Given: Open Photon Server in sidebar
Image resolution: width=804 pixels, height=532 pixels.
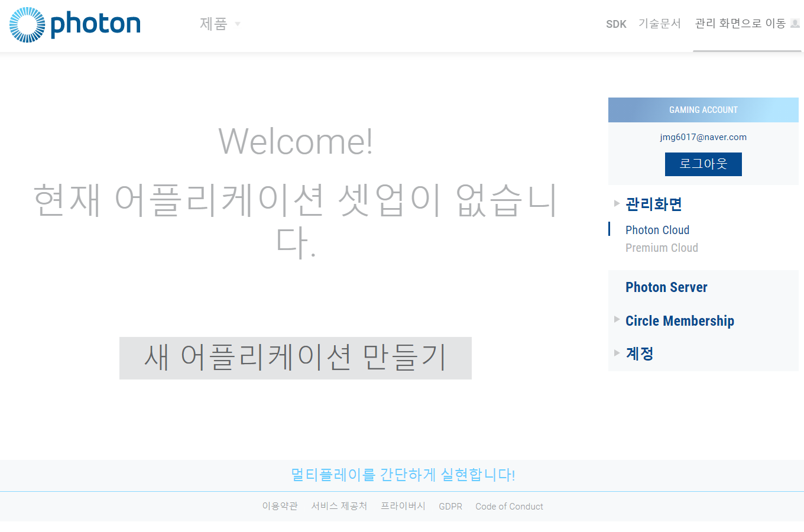Looking at the screenshot, I should pos(666,287).
